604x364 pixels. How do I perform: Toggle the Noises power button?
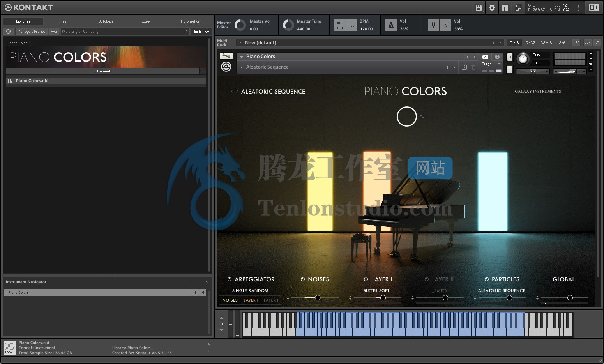(303, 279)
